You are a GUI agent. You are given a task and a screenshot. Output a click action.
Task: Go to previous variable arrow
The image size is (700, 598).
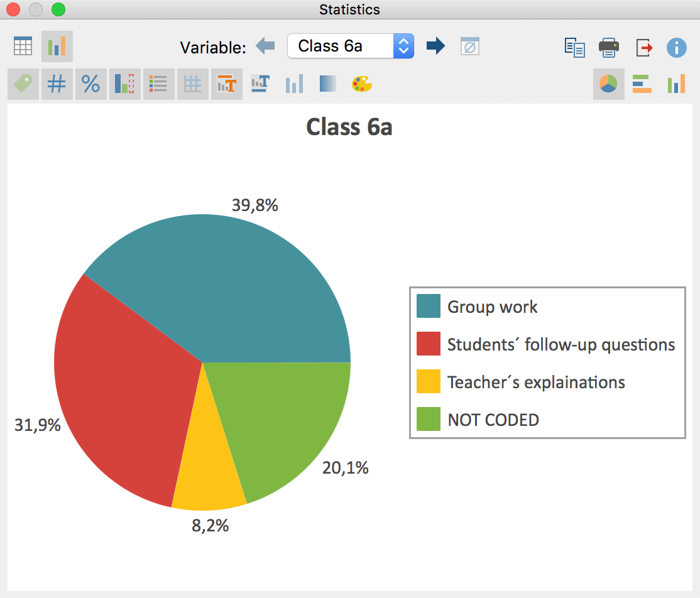265,45
